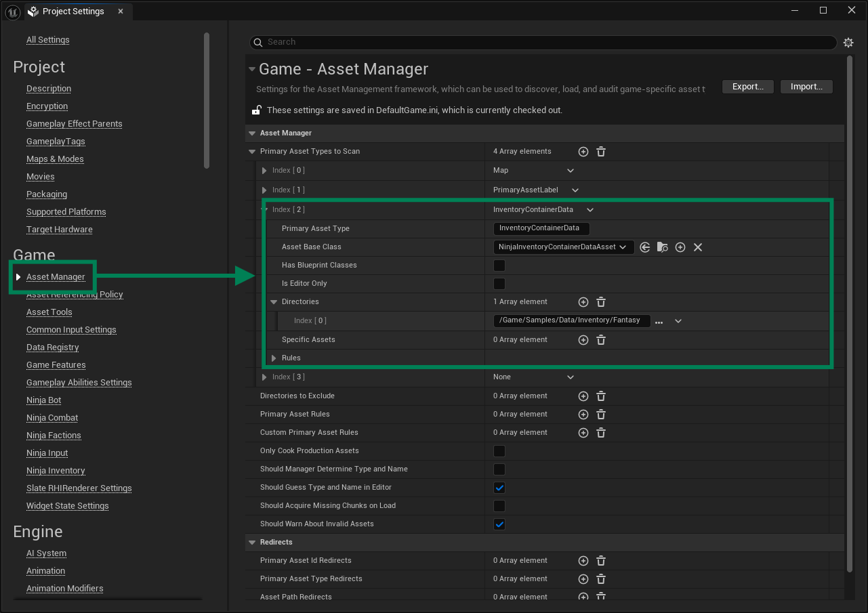Add element to Directories to Exclude array
This screenshot has height=613, width=868.
pos(583,396)
